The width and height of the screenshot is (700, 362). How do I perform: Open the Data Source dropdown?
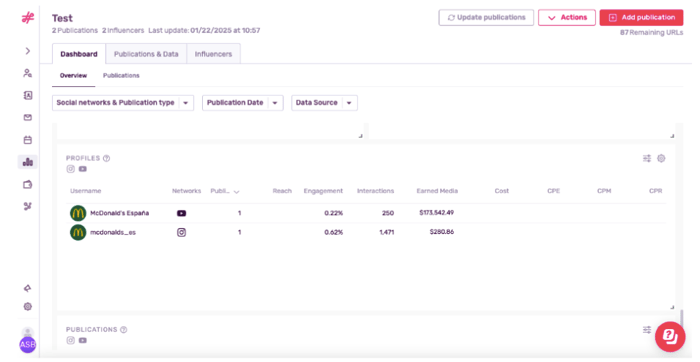tap(325, 103)
